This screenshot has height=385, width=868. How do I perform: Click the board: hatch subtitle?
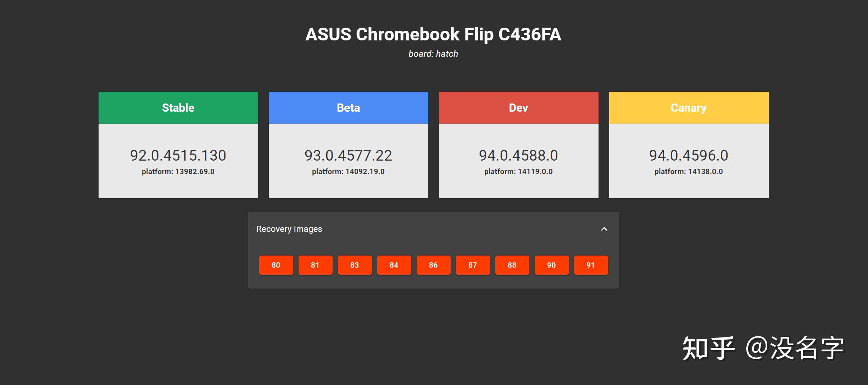click(433, 54)
